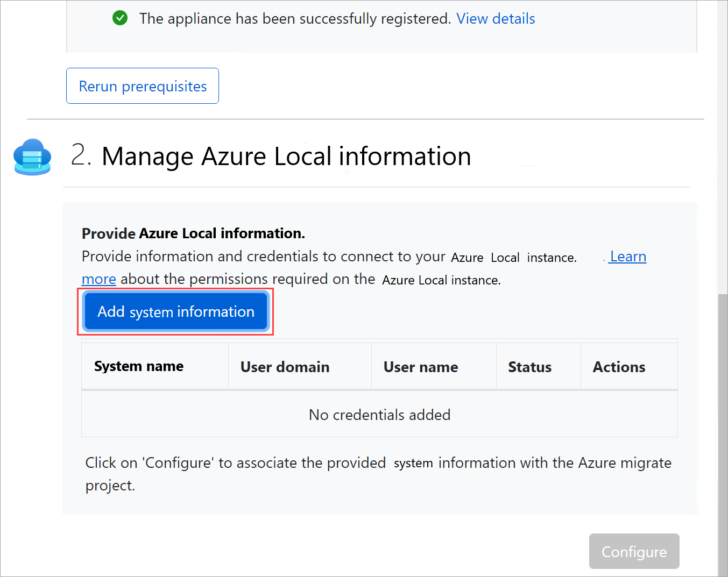Screen dimensions: 728x577
Task: Click the Azure Local appliance icon beside heading
Action: coord(32,157)
